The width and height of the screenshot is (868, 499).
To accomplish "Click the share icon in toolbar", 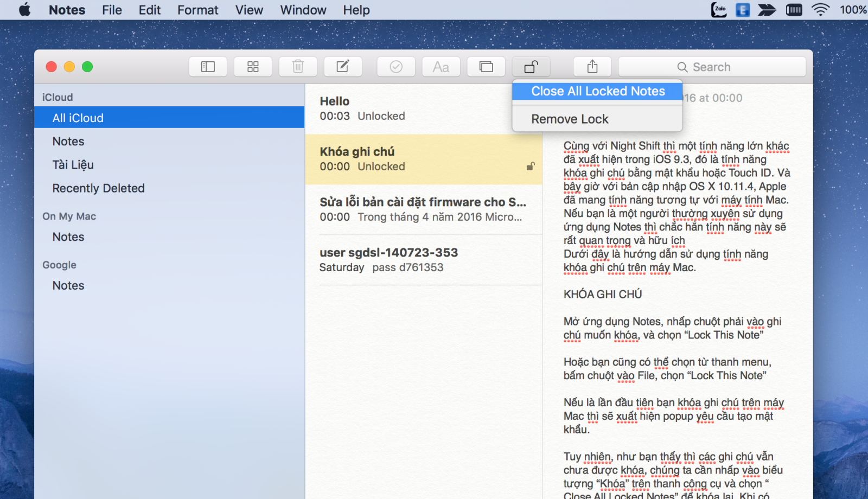I will [592, 67].
